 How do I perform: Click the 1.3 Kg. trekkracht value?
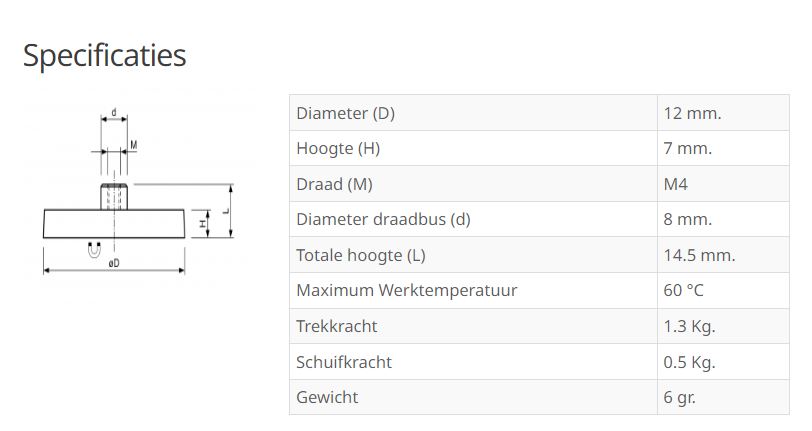click(x=689, y=326)
